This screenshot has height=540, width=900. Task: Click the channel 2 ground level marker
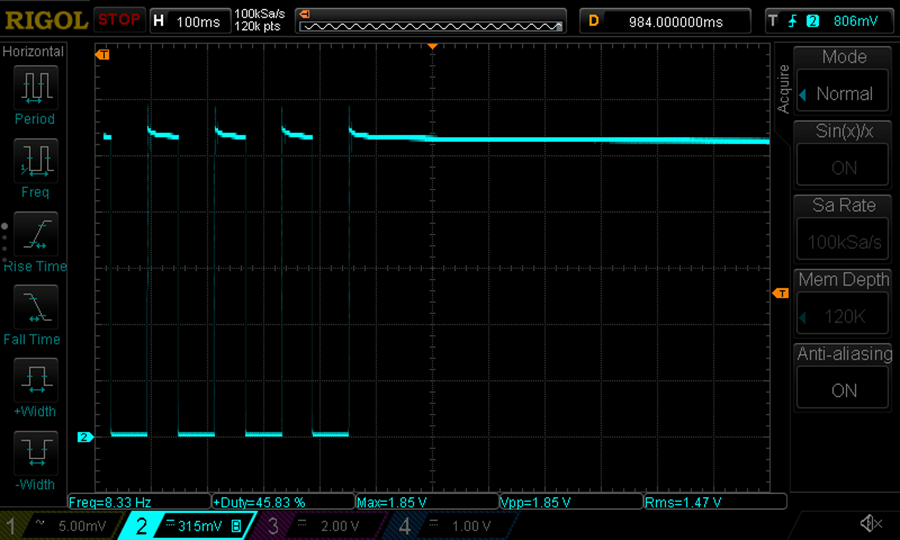point(85,437)
